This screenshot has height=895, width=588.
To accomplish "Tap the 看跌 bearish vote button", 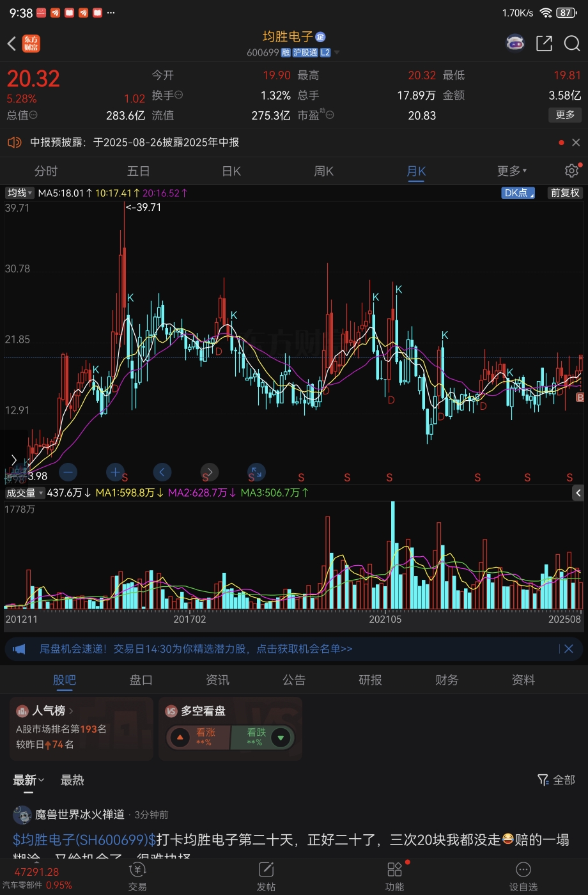I will coord(263,738).
